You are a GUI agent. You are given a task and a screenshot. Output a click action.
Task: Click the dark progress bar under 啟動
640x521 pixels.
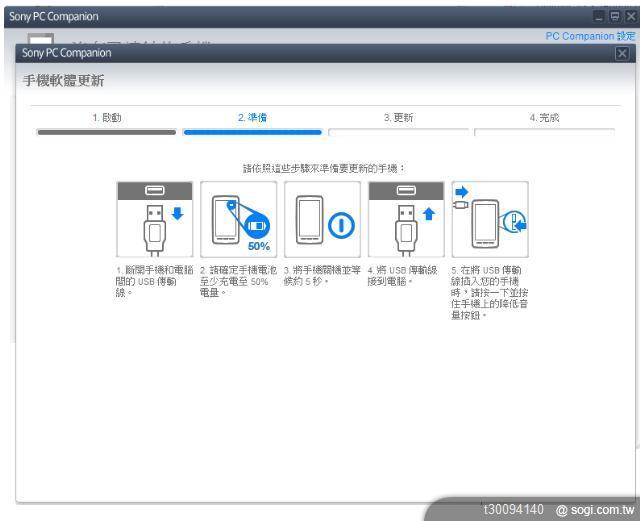tap(106, 132)
